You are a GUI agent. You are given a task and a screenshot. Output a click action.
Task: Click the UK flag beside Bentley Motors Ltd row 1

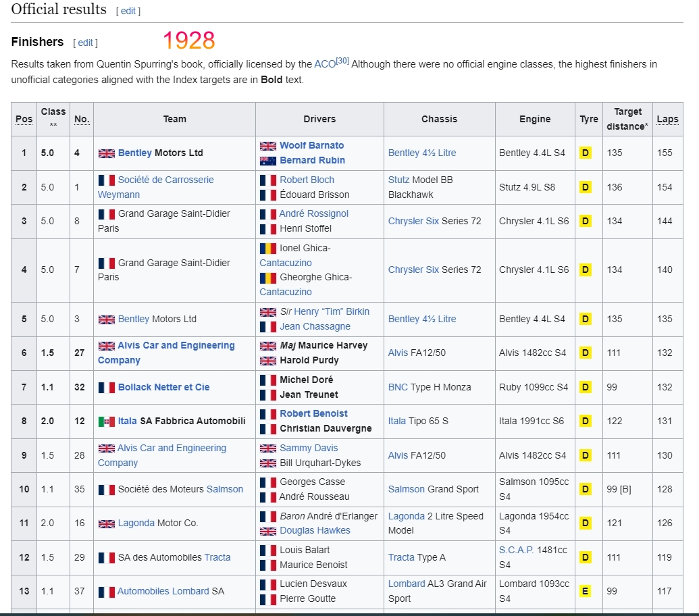[107, 153]
